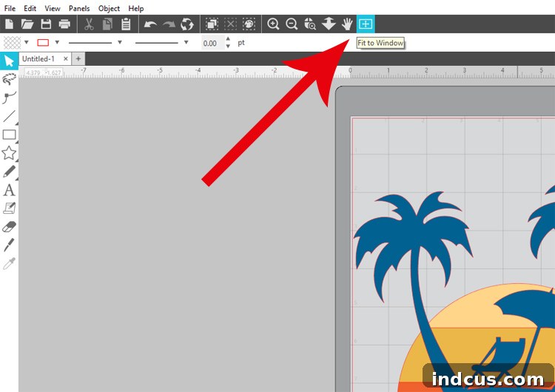Expand the fill color dropdown arrow
This screenshot has width=555, height=392.
pyautogui.click(x=26, y=42)
